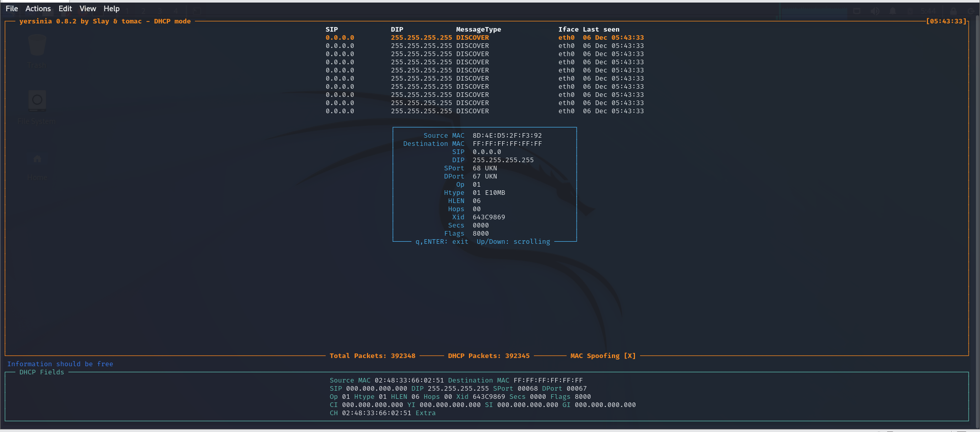Image resolution: width=980 pixels, height=432 pixels.
Task: Click the SPort 68 UKN line in popup
Action: [x=471, y=168]
